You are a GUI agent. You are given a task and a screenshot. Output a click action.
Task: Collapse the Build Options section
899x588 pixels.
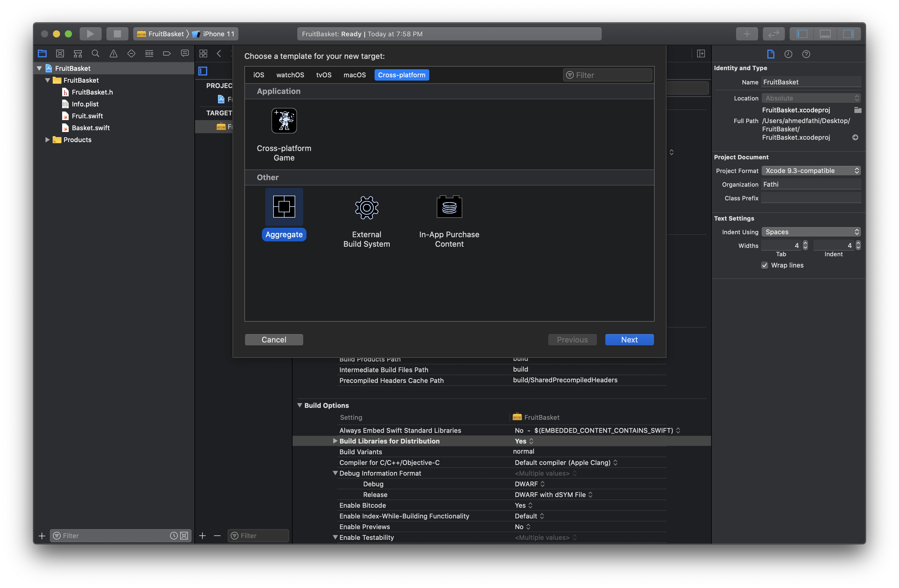click(300, 405)
